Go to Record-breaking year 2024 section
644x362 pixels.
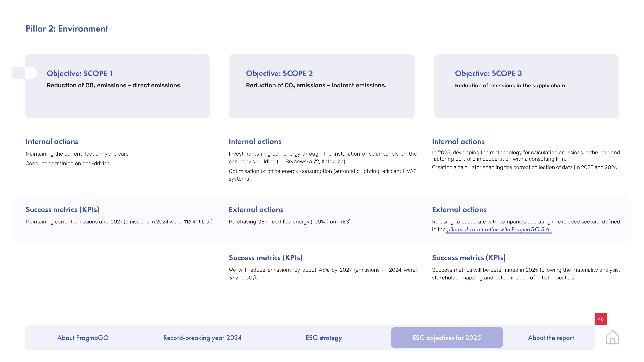click(x=202, y=338)
